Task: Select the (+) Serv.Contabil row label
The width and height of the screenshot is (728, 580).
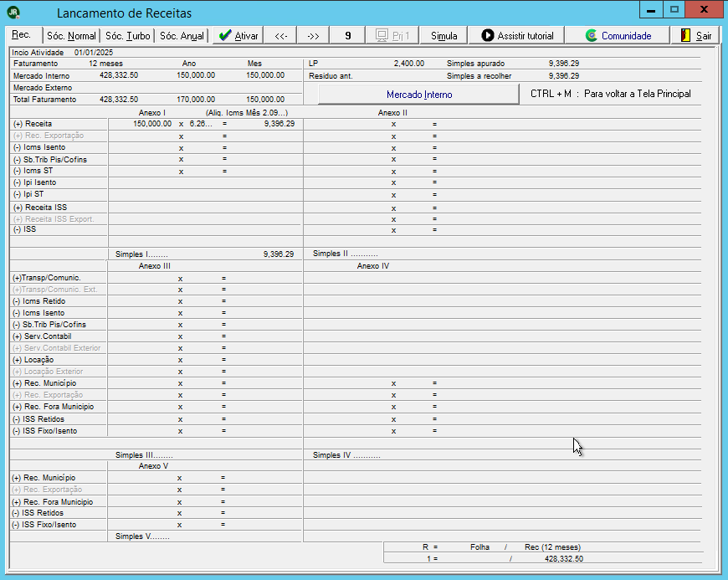Action: (42, 336)
